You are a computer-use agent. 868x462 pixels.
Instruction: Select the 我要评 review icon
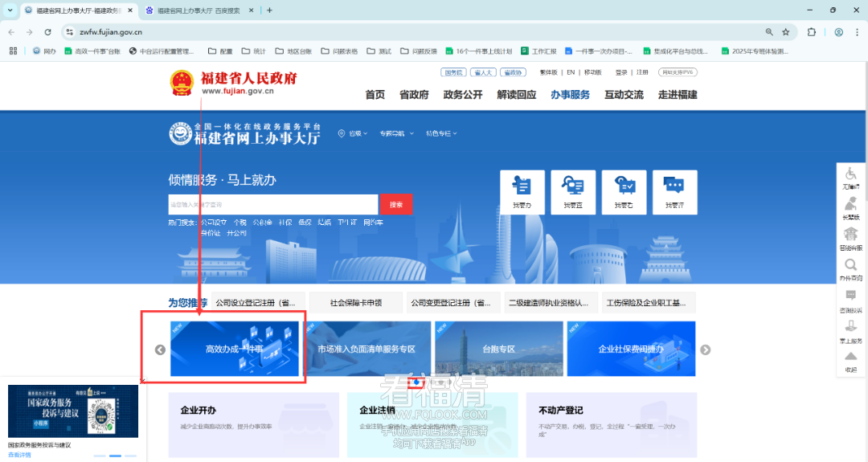674,192
